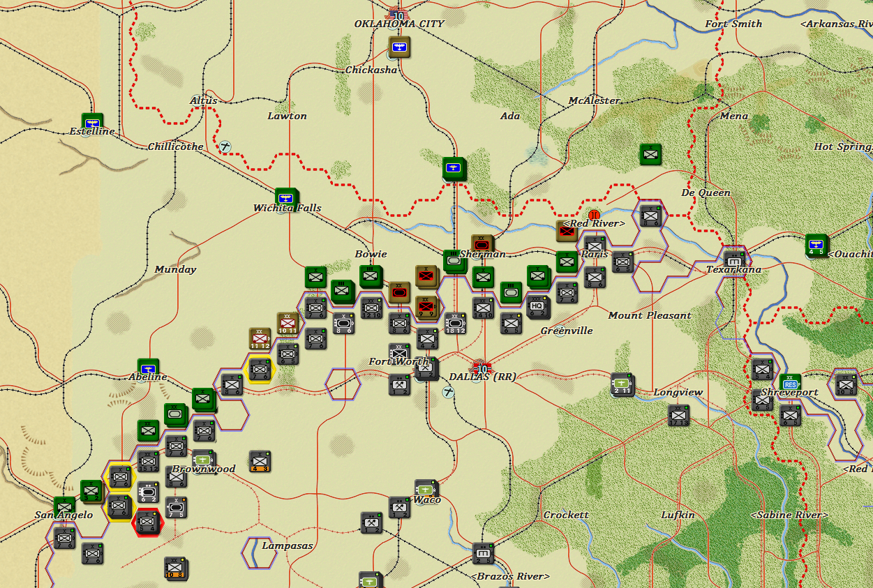The image size is (873, 588).
Task: Click the Lufkin town label
Action: (678, 515)
